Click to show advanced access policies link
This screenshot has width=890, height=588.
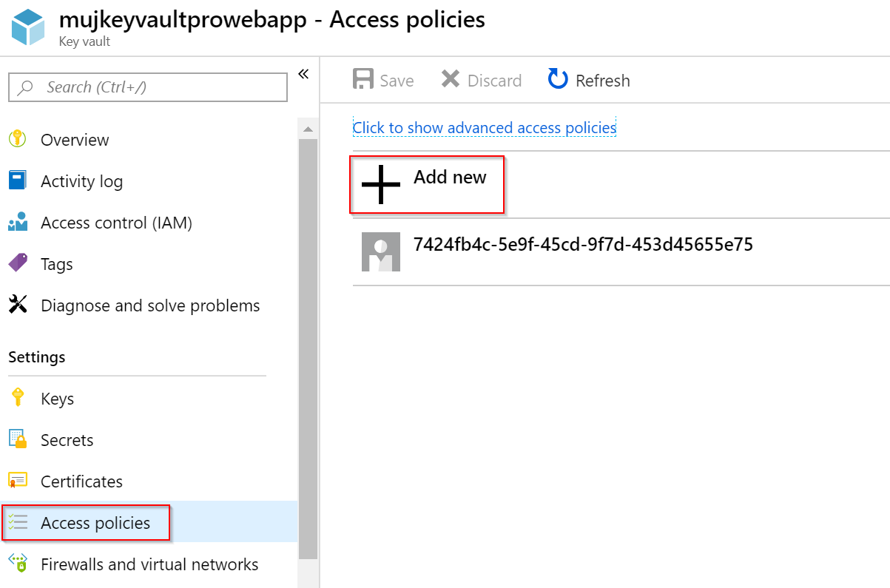point(485,127)
